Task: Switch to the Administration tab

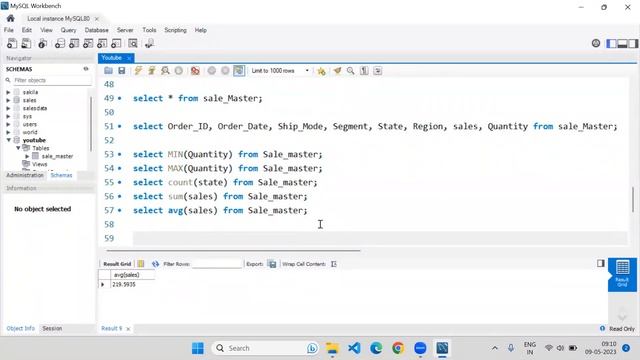Action: tap(25, 175)
